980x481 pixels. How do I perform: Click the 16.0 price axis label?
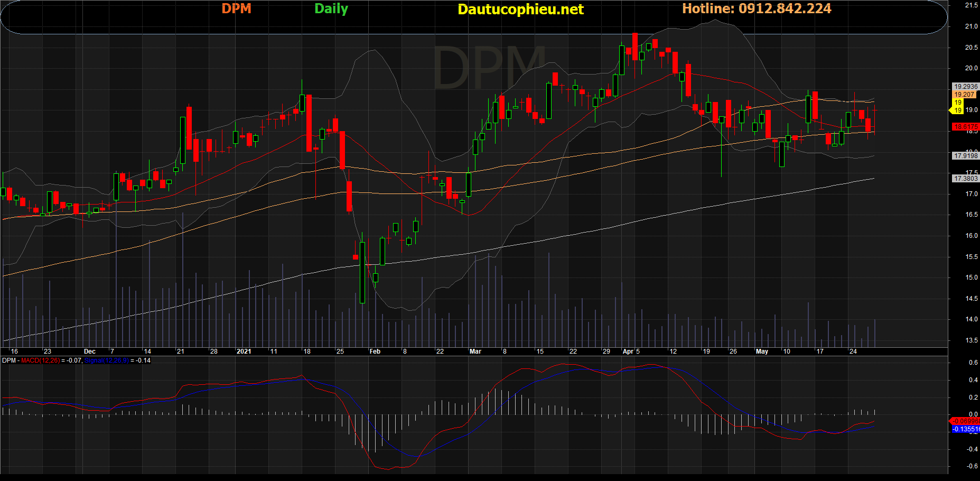click(972, 236)
